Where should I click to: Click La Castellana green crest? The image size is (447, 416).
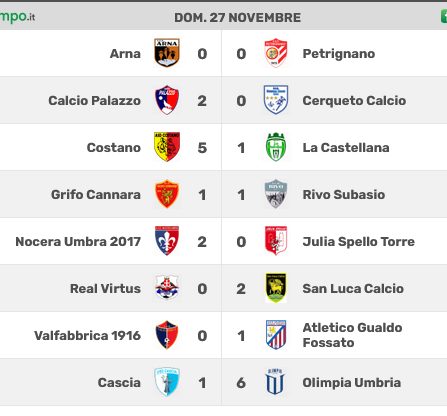pos(276,147)
